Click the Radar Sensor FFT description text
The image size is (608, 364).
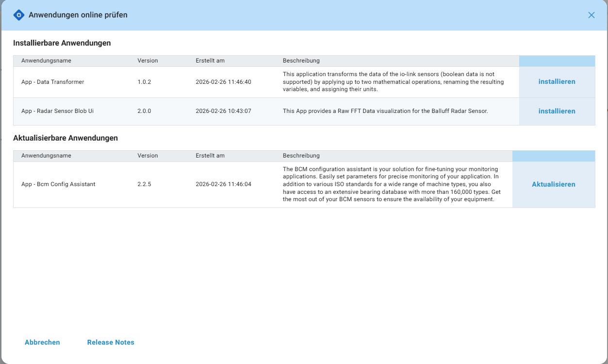[385, 111]
